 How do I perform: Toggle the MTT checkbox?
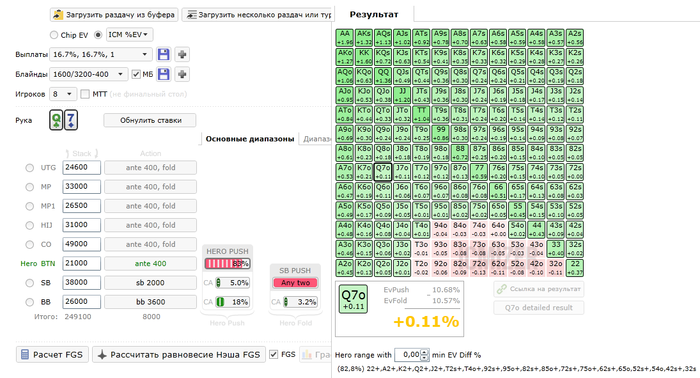coord(85,94)
